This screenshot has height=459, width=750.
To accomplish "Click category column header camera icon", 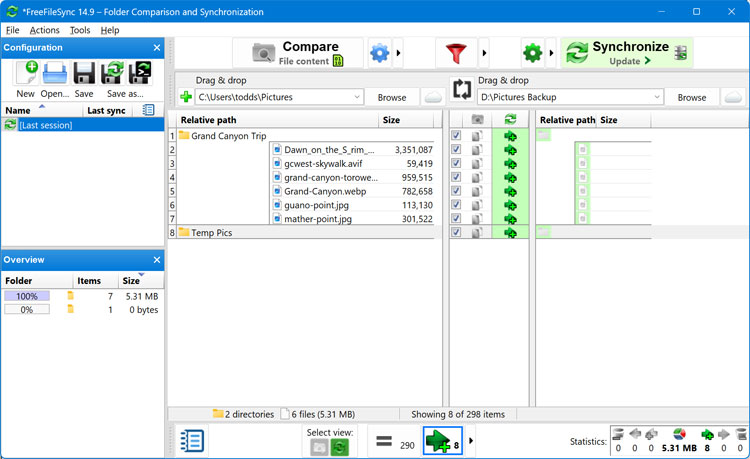I will 477,120.
